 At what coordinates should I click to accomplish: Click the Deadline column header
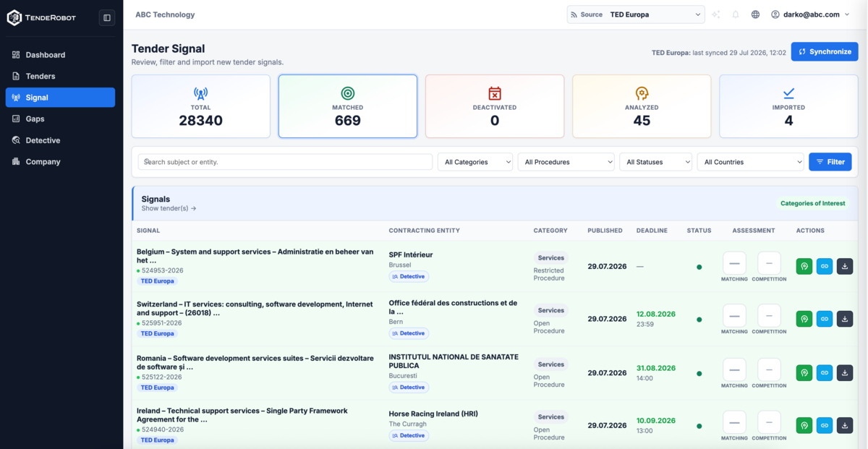pos(652,231)
